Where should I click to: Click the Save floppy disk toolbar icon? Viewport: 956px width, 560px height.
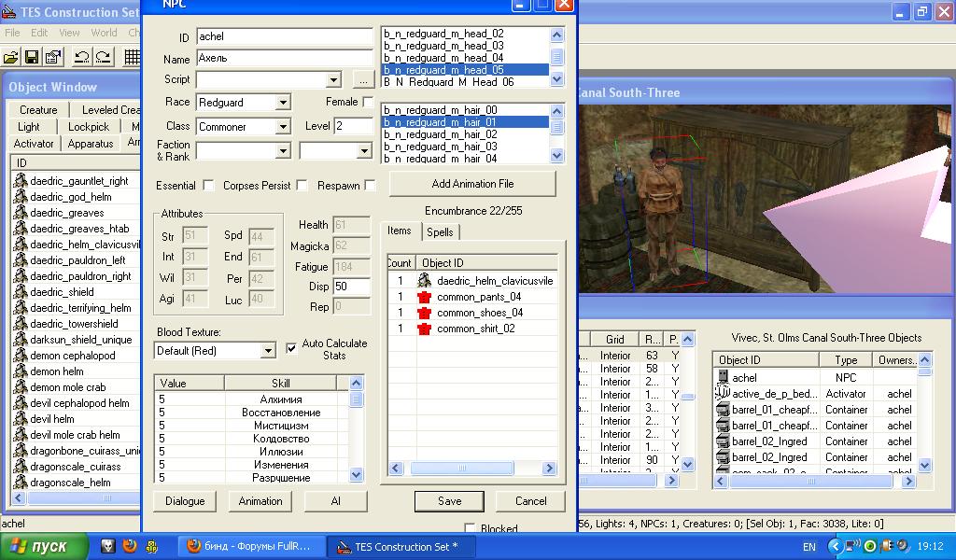(x=32, y=57)
